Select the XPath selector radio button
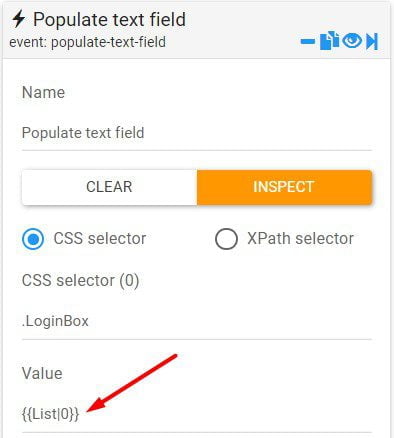 click(226, 239)
